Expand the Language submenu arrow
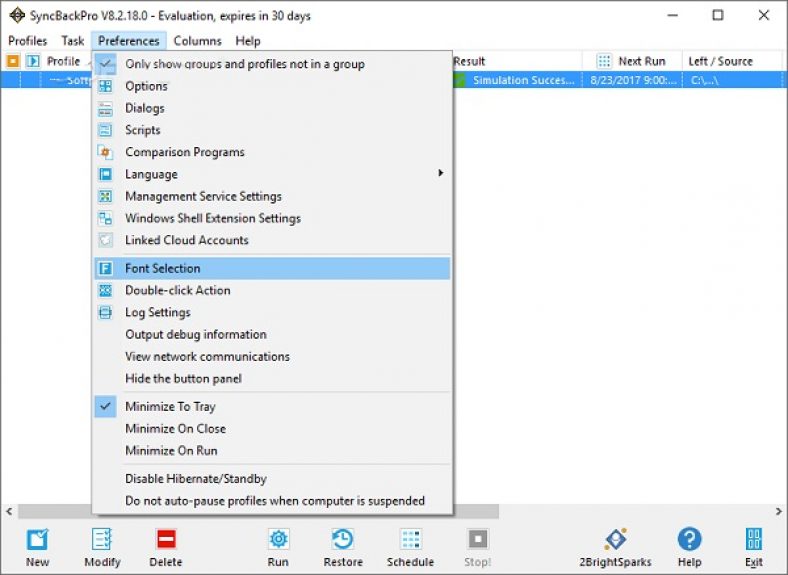The image size is (788, 575). pos(441,173)
